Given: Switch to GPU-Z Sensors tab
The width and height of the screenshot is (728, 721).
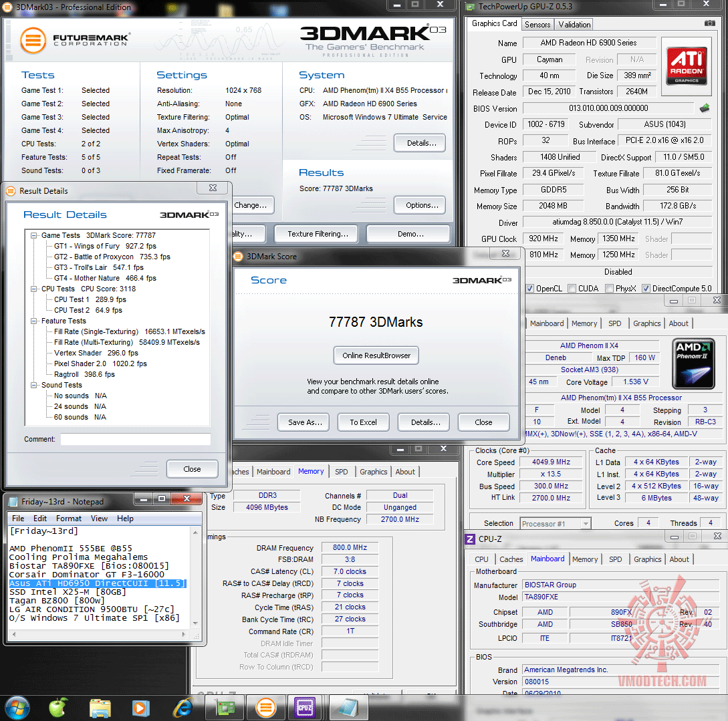Looking at the screenshot, I should pos(537,25).
